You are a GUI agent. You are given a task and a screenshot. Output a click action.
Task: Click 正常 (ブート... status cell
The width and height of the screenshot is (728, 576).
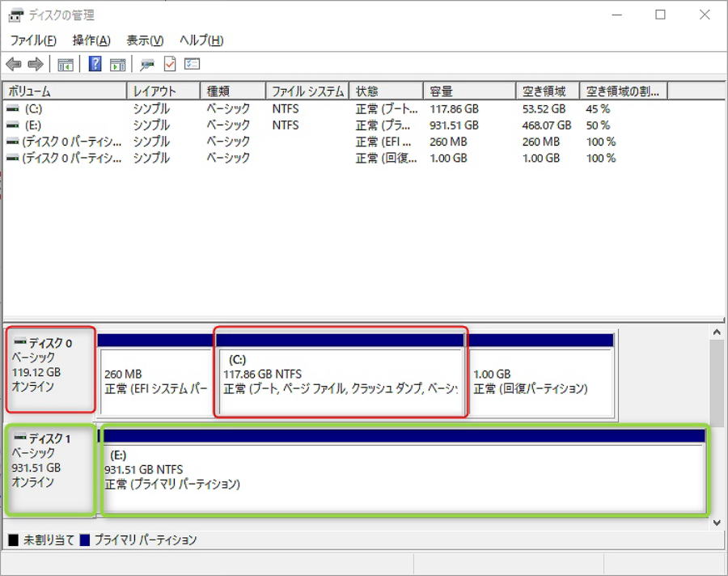tap(387, 108)
